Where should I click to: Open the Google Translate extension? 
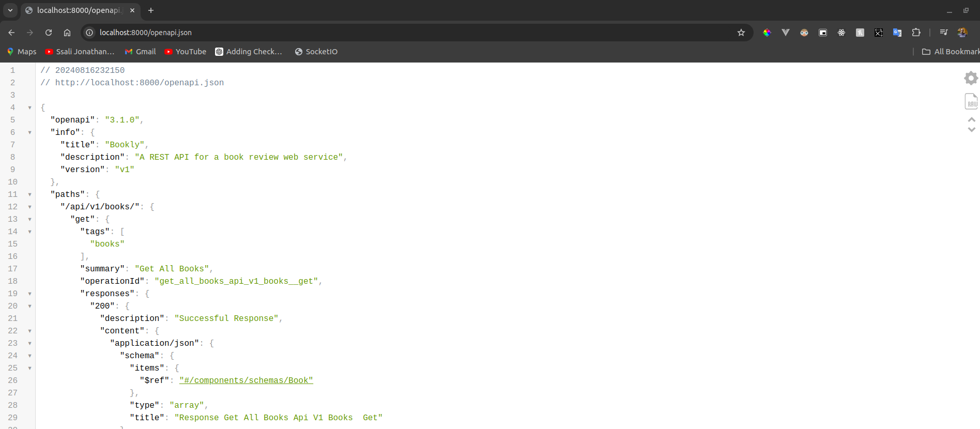click(x=897, y=33)
